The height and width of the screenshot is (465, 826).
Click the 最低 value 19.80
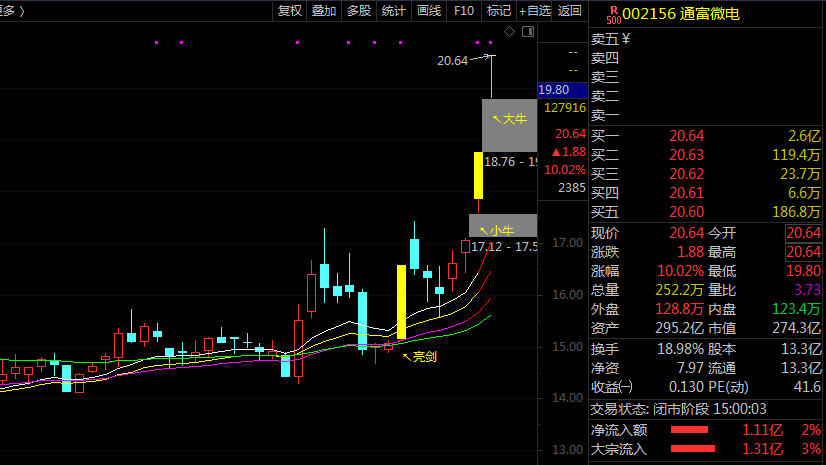tap(803, 271)
